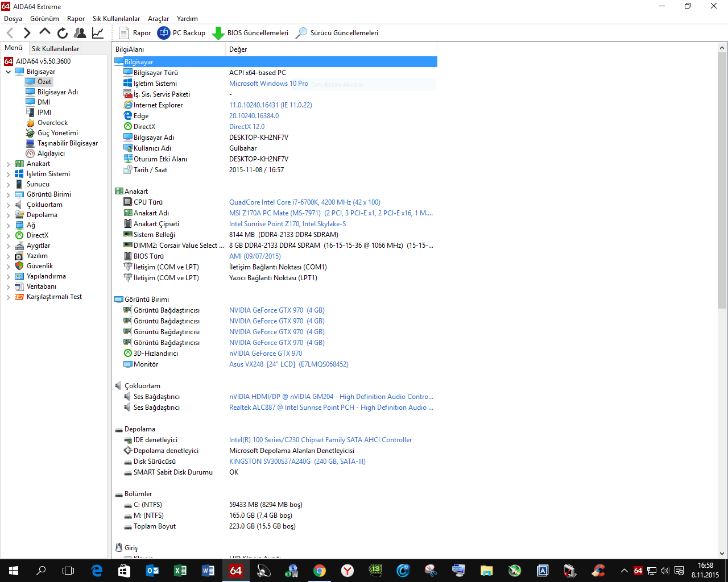Open the KINGSTON SV300S37A240G disk link
Viewport: 728px width, 582px height.
pyautogui.click(x=297, y=462)
